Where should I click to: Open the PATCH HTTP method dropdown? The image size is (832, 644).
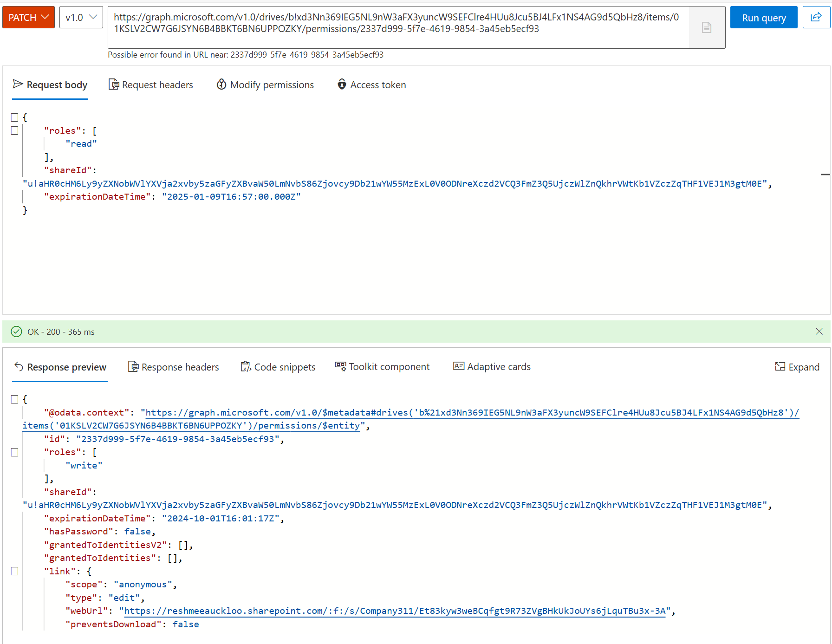28,18
